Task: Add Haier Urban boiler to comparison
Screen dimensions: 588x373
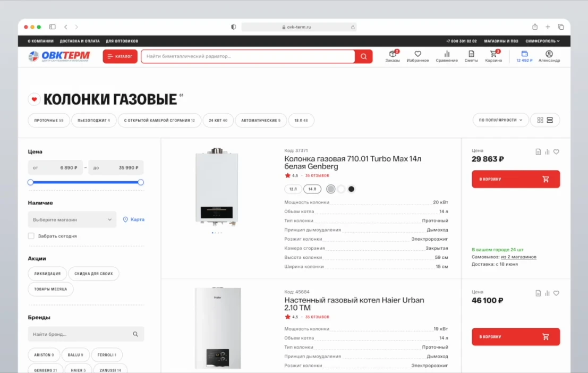Action: [547, 293]
